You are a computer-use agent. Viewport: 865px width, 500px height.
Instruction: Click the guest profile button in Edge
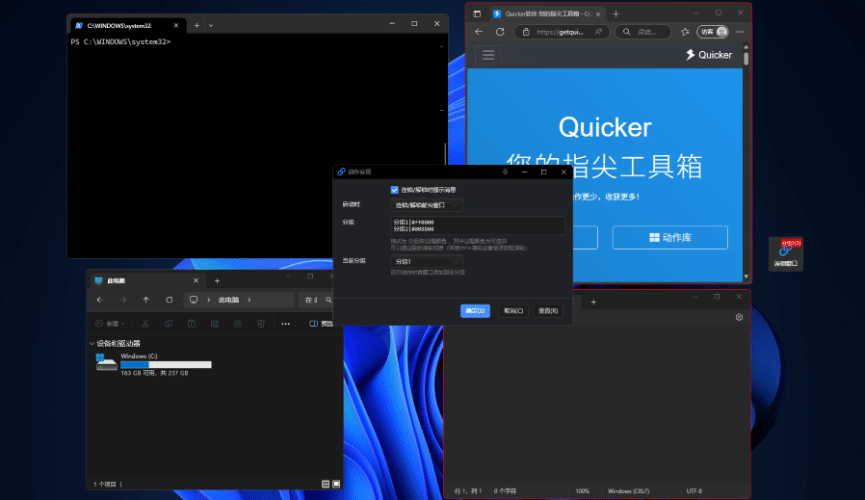pos(713,32)
